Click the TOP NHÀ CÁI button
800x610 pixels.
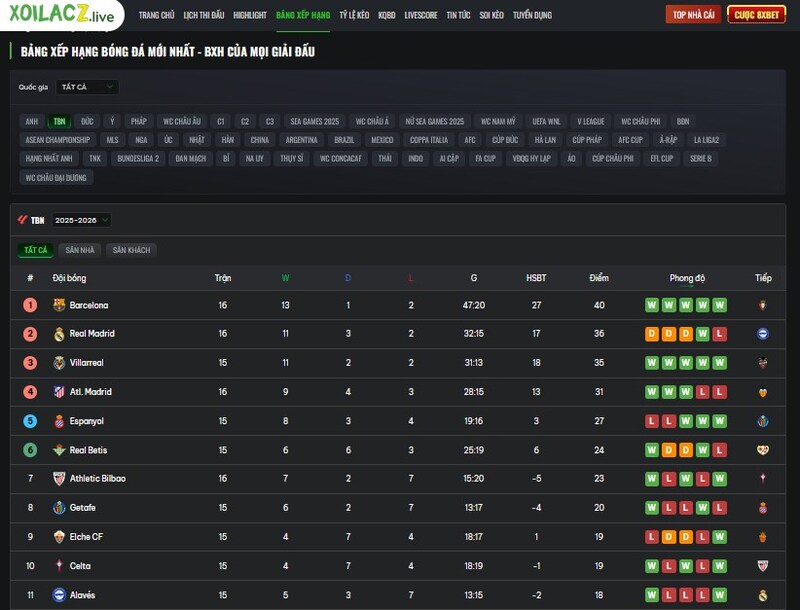(693, 15)
